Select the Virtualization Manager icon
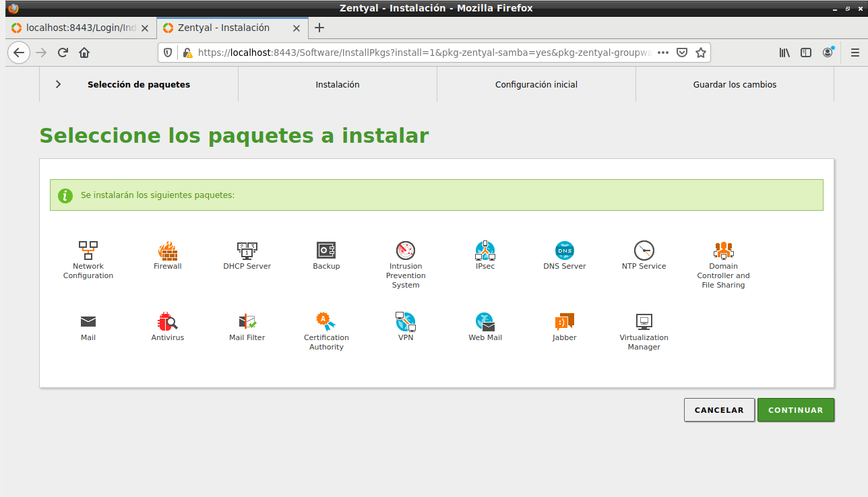Screen dimensions: 868x497 point(644,322)
